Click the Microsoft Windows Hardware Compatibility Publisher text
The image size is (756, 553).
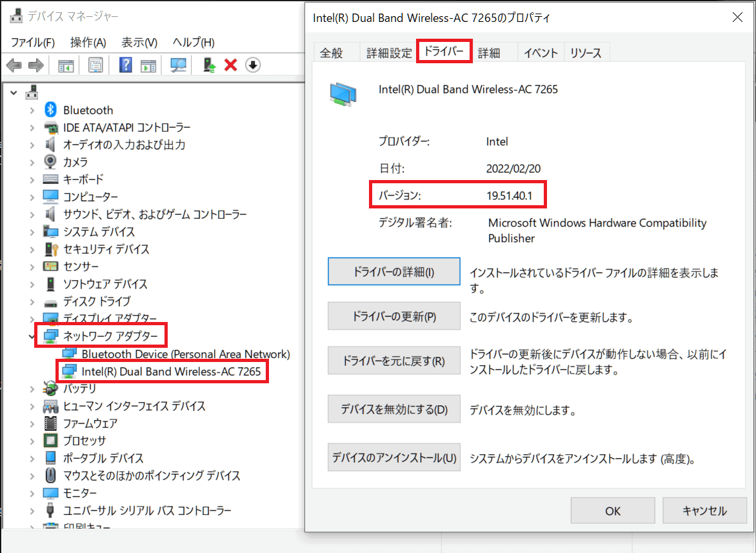click(597, 230)
